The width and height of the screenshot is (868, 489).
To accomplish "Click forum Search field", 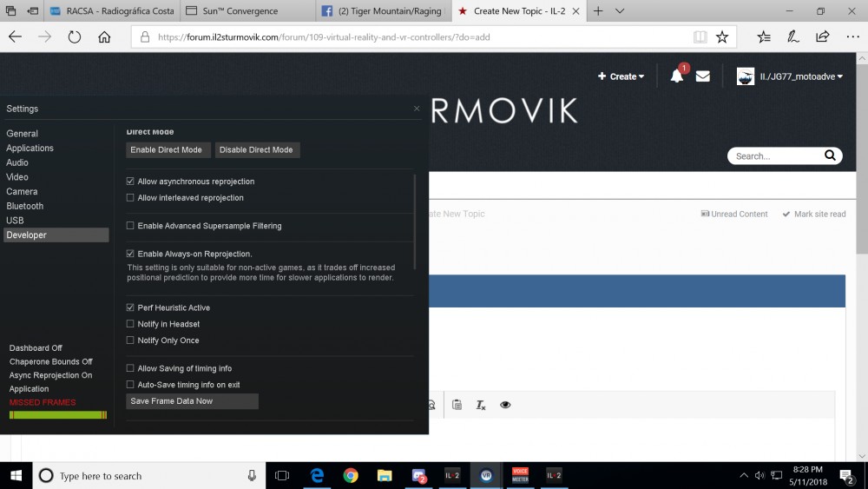I will pos(775,156).
